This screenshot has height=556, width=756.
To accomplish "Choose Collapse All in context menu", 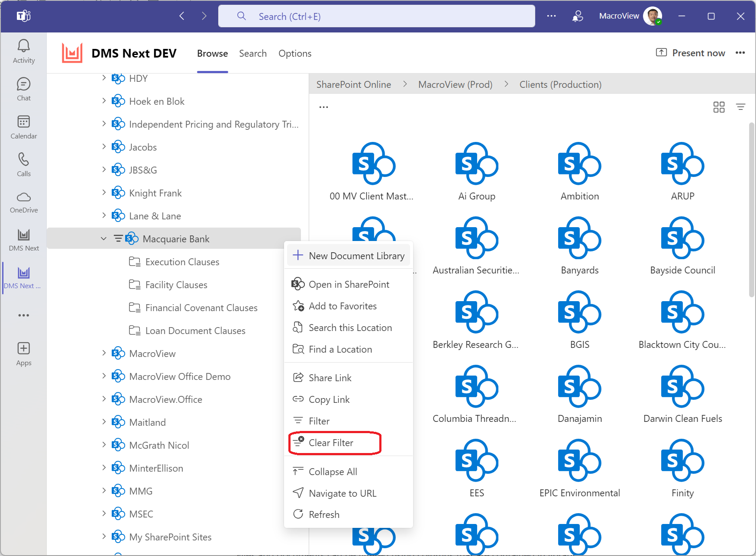I will [x=349, y=472].
